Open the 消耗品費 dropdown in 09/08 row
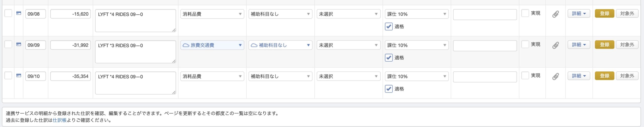This screenshot has height=127, width=644. coord(212,14)
